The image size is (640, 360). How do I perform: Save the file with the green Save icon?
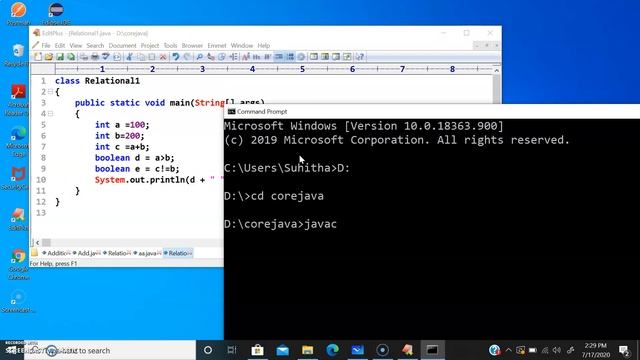[x=60, y=57]
